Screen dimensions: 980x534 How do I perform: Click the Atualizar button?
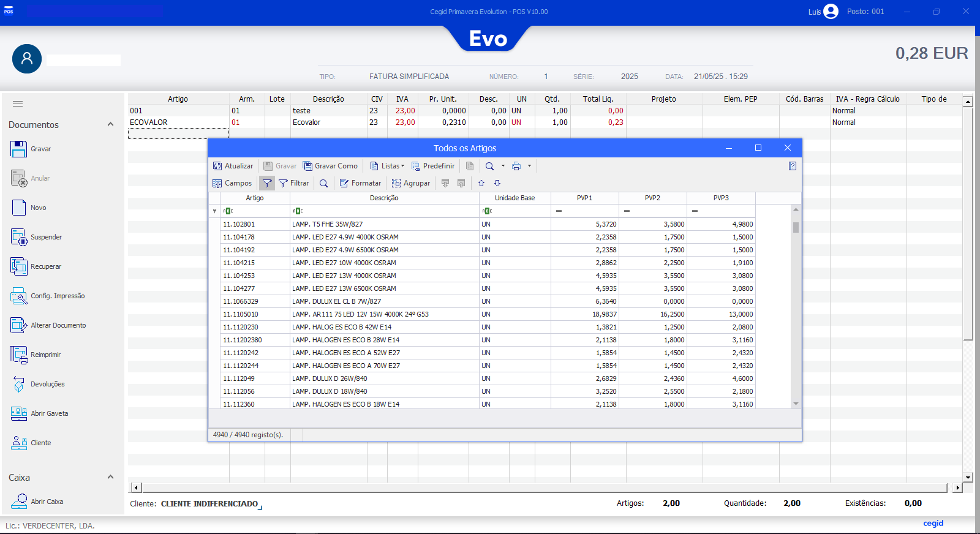[x=233, y=166]
